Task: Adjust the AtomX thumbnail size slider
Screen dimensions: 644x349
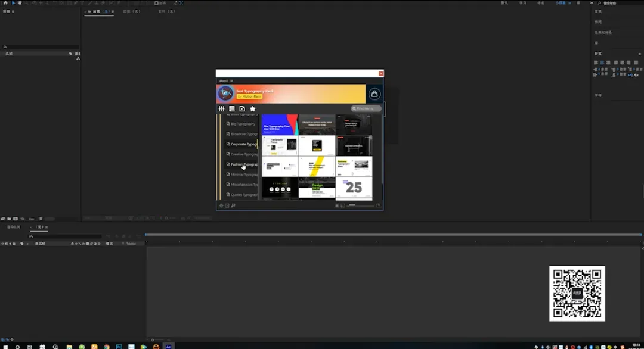Action: click(361, 205)
